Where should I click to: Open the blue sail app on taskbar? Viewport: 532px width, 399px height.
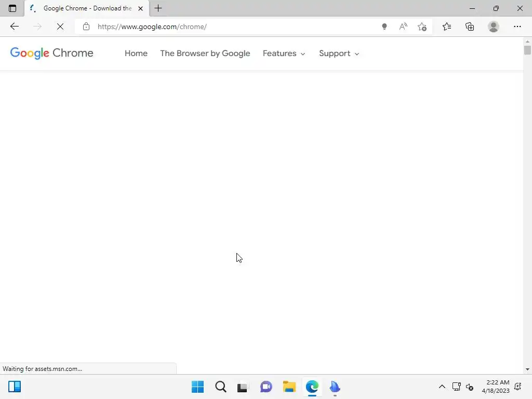pyautogui.click(x=335, y=387)
